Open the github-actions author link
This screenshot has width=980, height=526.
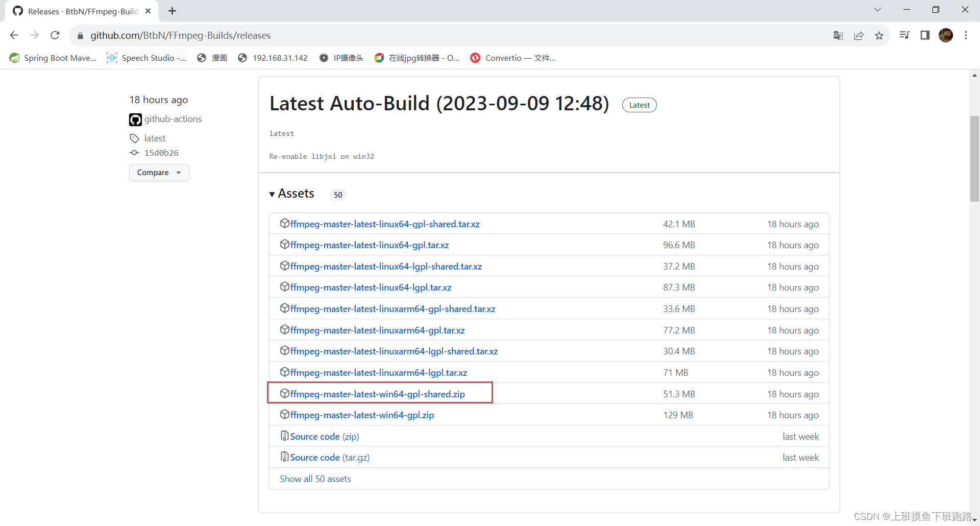[173, 119]
